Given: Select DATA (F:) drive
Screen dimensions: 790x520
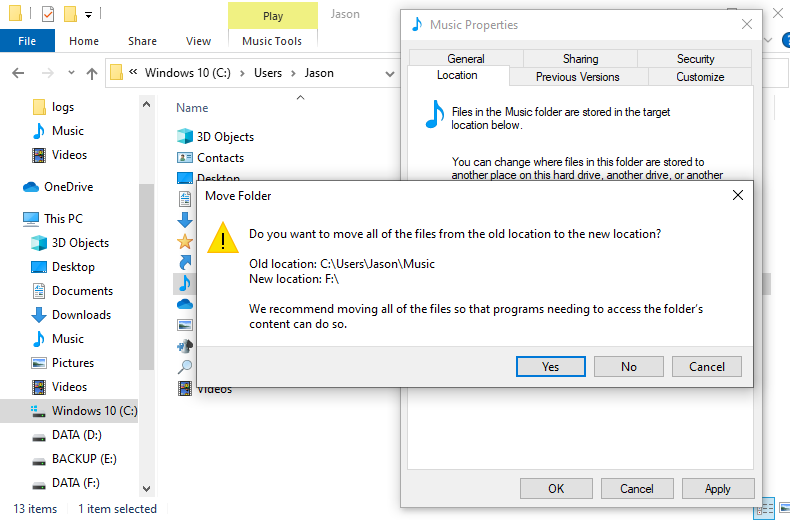Looking at the screenshot, I should coord(76,483).
